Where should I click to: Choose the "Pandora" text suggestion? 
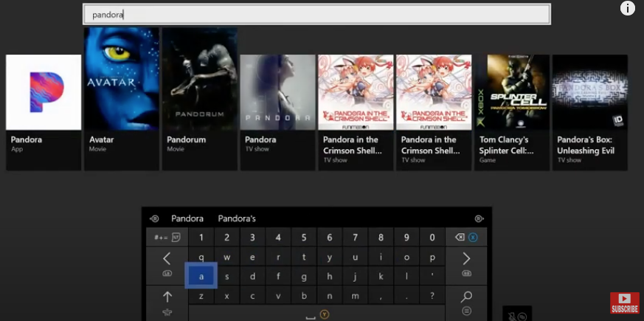point(187,218)
